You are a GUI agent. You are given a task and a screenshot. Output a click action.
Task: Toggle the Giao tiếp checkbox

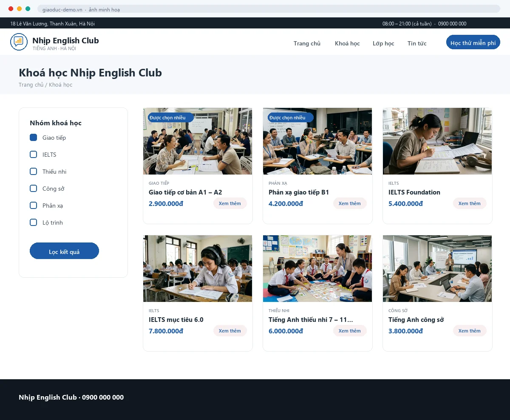[34, 138]
